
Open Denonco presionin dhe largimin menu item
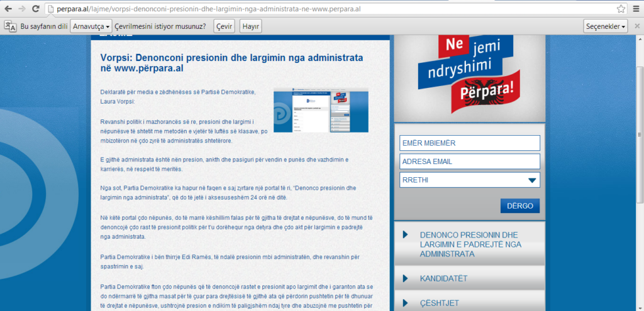tap(470, 244)
